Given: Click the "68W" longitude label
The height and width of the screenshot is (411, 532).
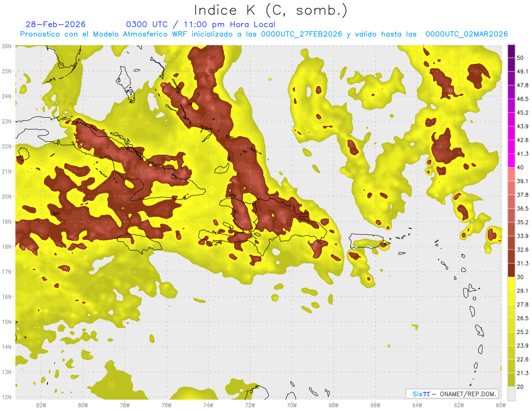Looking at the screenshot, I should coord(333,405).
